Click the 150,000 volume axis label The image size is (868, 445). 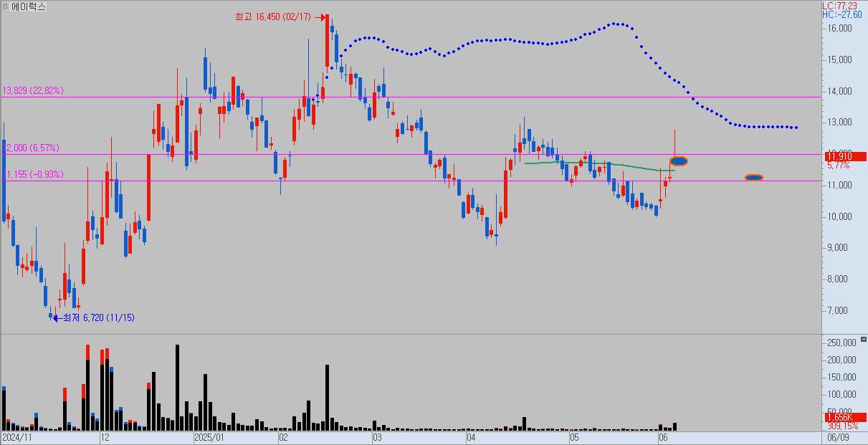click(841, 378)
